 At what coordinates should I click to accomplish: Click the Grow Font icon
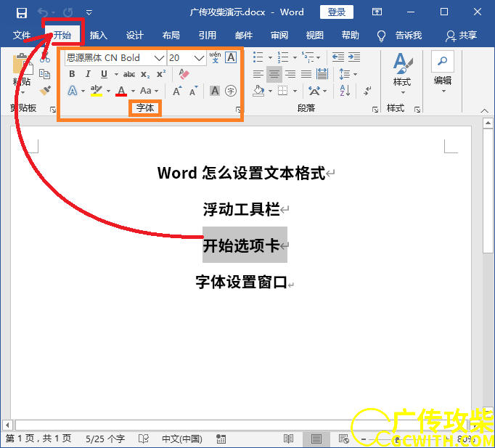click(177, 91)
